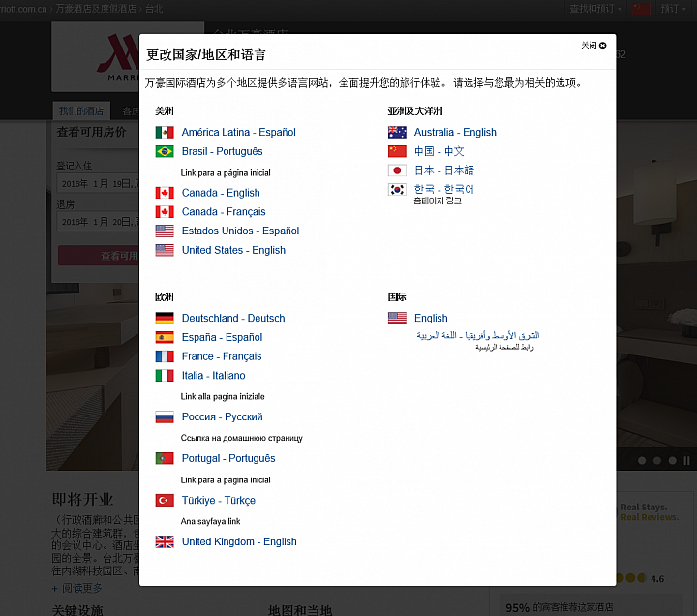Open 查找和预订 dropdown in page header
Screen dimensions: 697x616
(x=595, y=9)
